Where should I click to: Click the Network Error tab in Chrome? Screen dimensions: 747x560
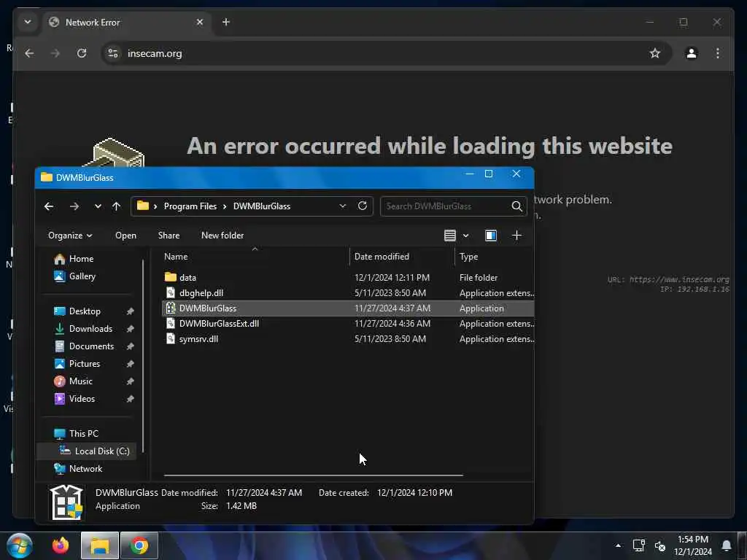point(126,23)
